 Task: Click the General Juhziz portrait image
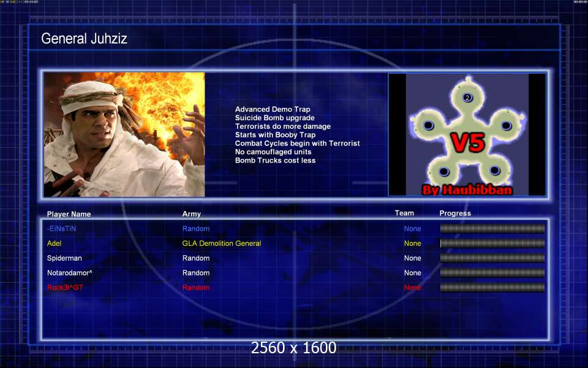click(124, 134)
